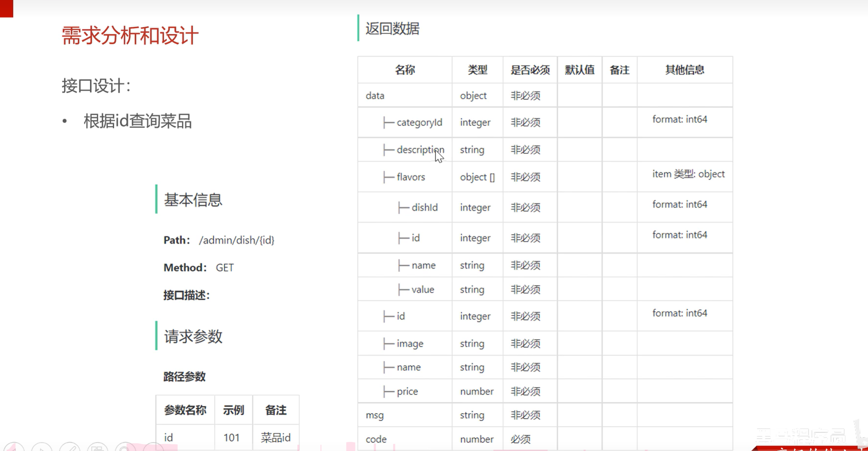Click the 其他信息 column header
868x451 pixels.
[x=684, y=70]
